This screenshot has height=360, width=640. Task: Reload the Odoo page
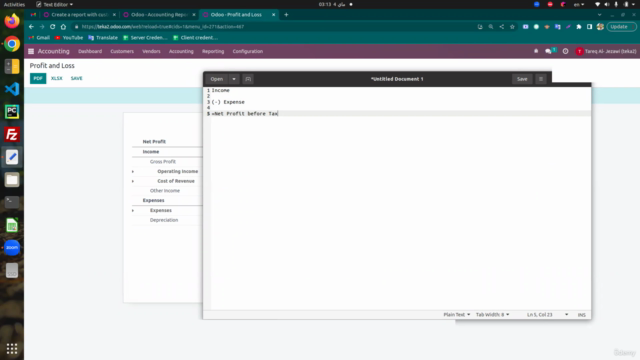[x=52, y=27]
